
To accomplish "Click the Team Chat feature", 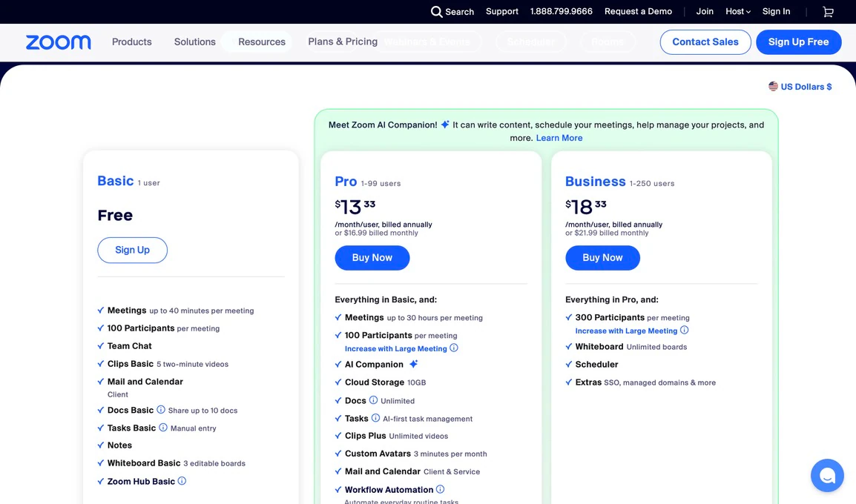I will point(129,346).
